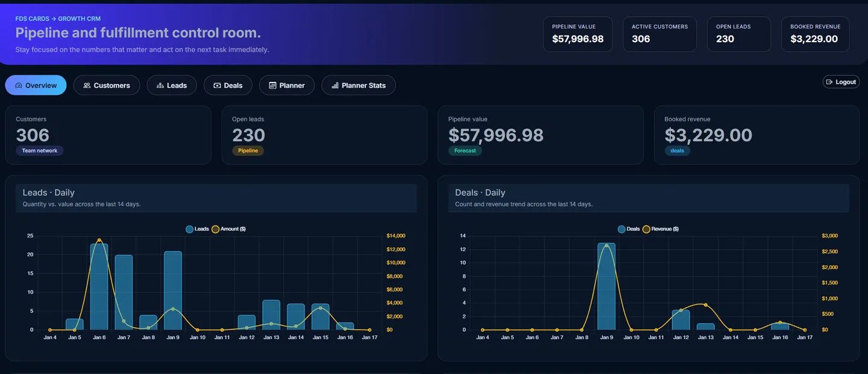The height and width of the screenshot is (374, 868).
Task: Click the header PIPELINE VALUE stat card
Action: (578, 34)
